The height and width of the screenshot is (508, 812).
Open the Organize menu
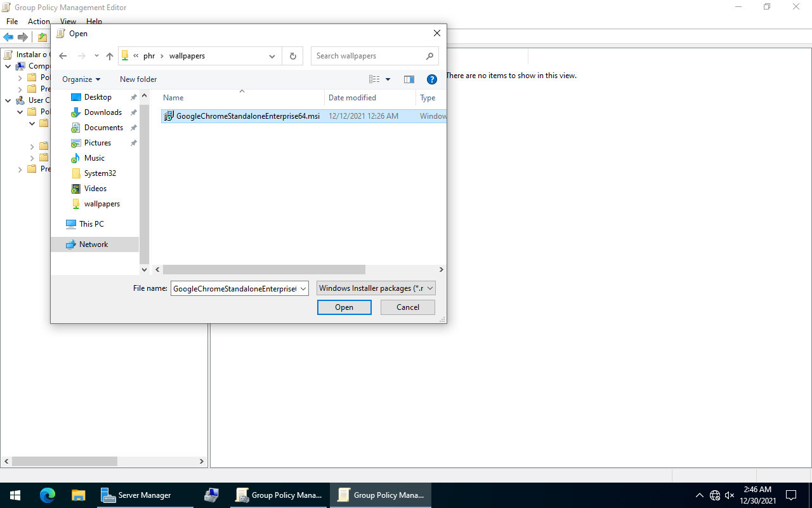pyautogui.click(x=81, y=79)
